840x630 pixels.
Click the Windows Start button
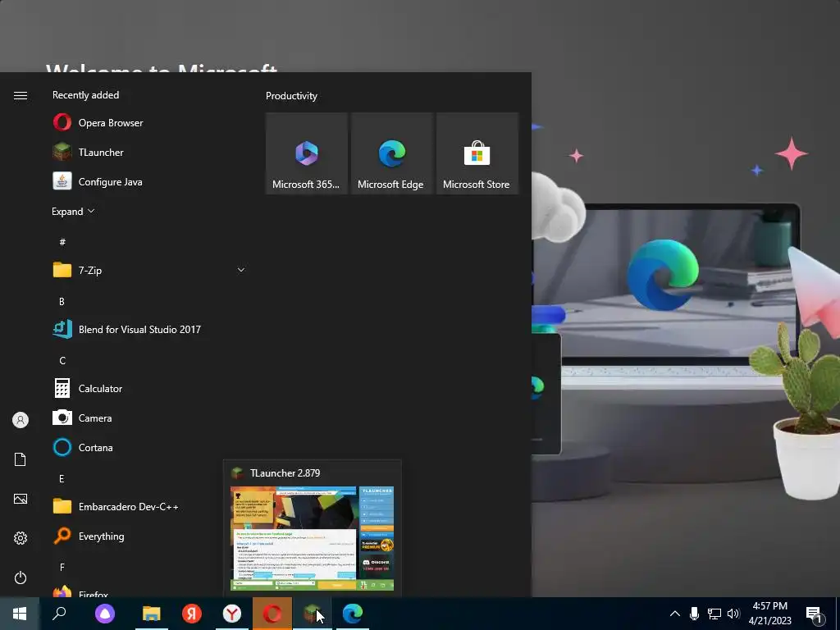(20, 614)
